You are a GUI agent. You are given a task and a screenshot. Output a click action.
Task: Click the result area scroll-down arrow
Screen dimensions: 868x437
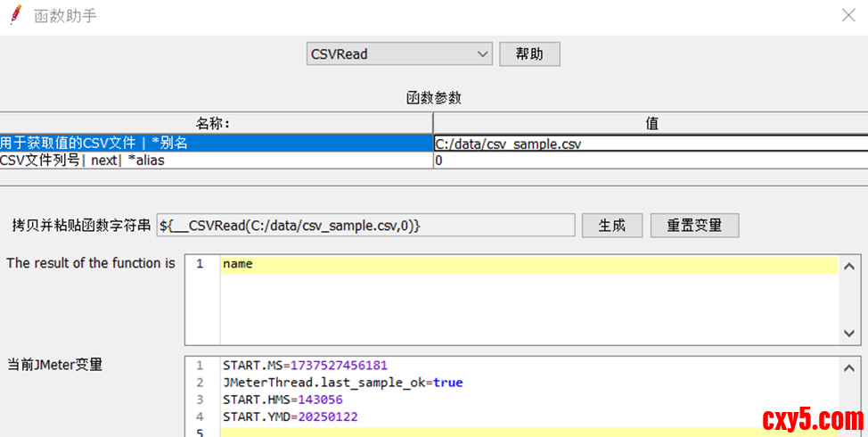[849, 334]
